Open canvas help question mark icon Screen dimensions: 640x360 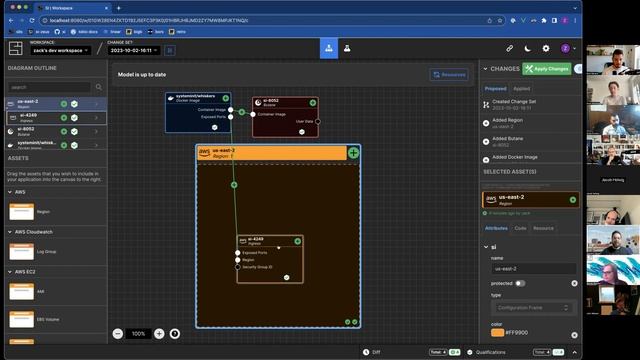175,333
